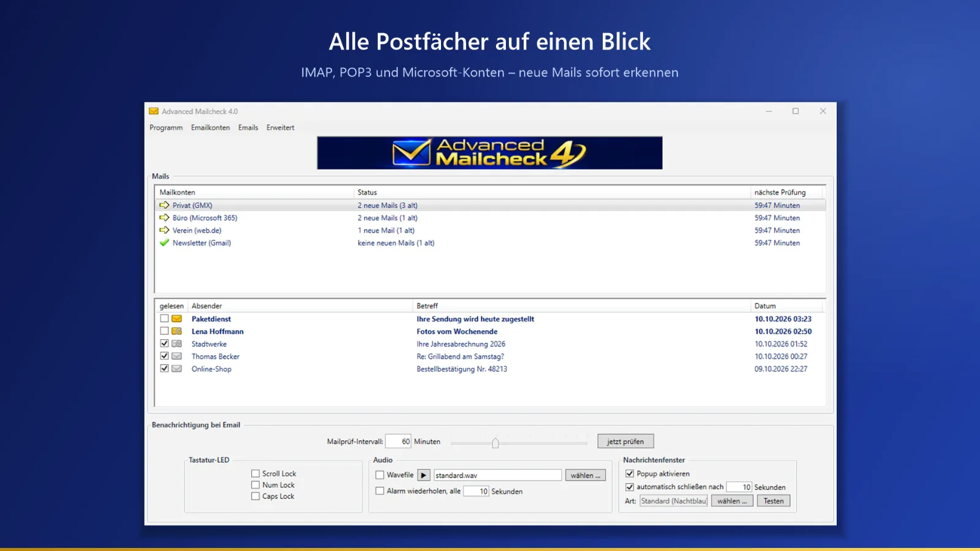The image size is (980, 551).
Task: Click the envelope icon for Lena Hoffmann mail
Action: (176, 331)
